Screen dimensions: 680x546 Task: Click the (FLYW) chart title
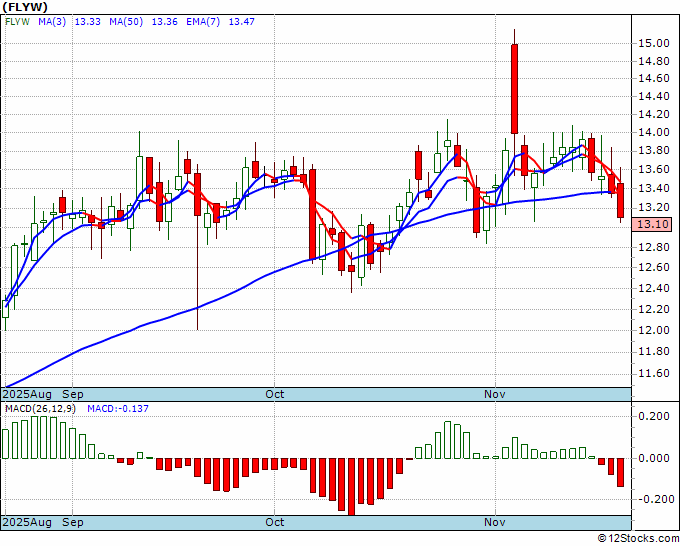[x=25, y=7]
